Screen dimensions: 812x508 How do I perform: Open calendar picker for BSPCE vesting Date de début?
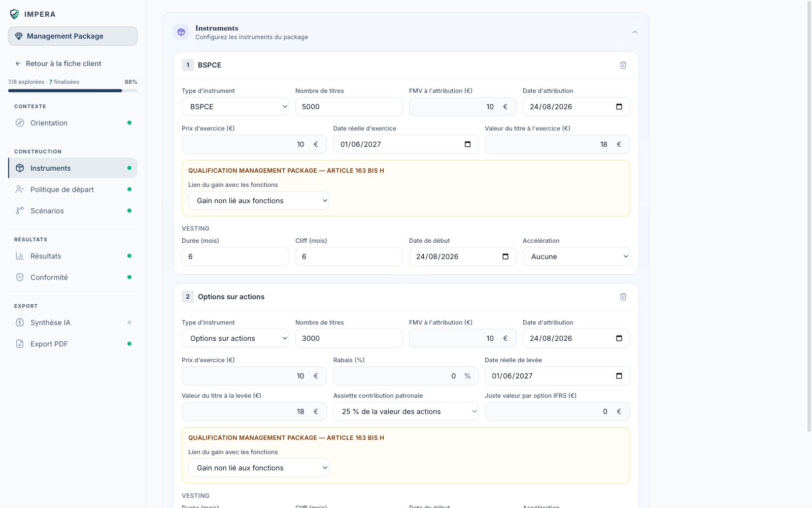[x=505, y=257]
